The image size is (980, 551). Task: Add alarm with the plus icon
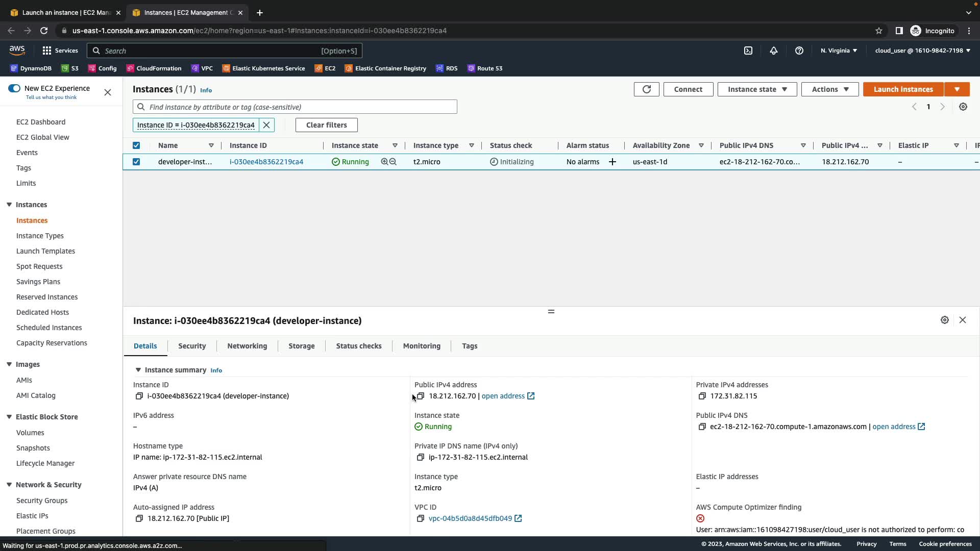click(612, 162)
